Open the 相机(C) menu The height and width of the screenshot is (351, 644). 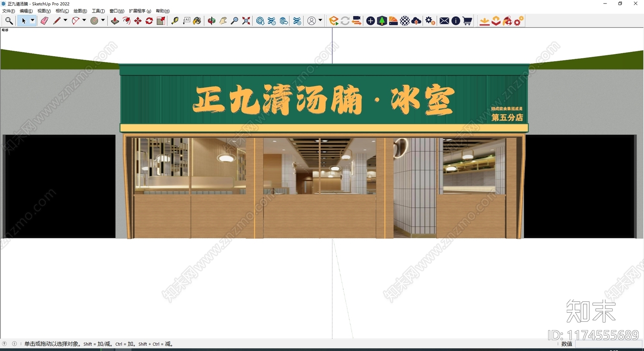[x=62, y=11]
